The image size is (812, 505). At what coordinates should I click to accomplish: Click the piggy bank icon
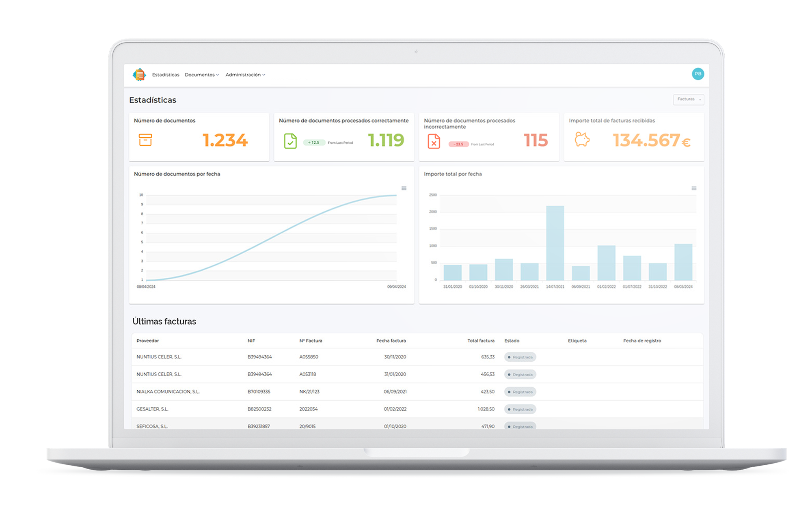[x=582, y=140]
